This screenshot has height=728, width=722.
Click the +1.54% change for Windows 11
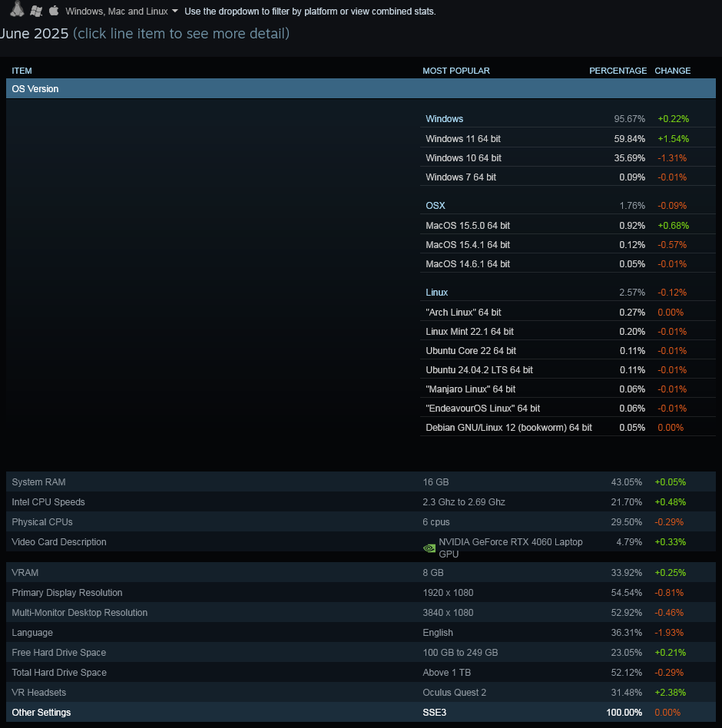click(x=674, y=139)
